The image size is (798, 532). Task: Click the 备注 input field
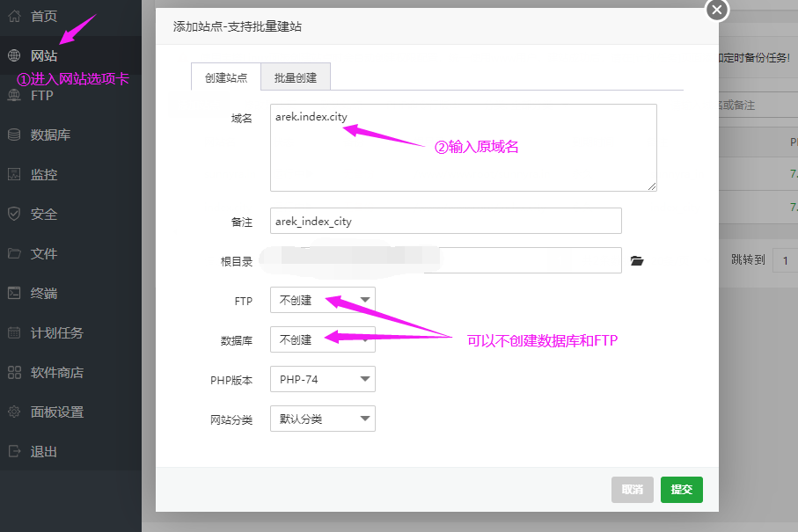tap(446, 221)
